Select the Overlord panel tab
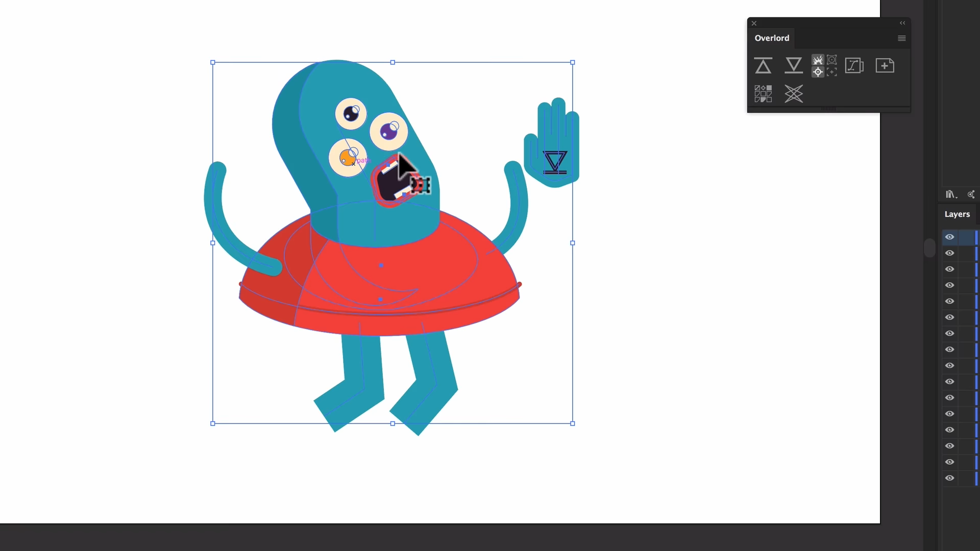The image size is (980, 551). [772, 38]
